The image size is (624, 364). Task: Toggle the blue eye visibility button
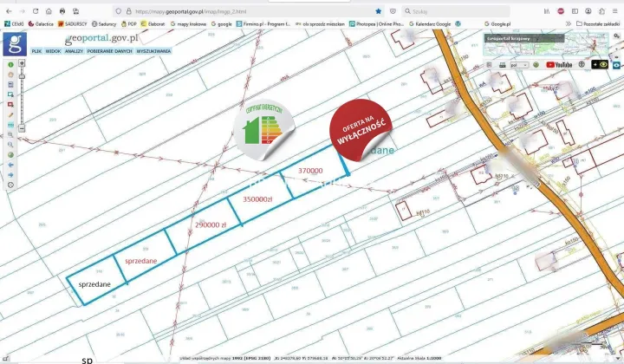(617, 65)
